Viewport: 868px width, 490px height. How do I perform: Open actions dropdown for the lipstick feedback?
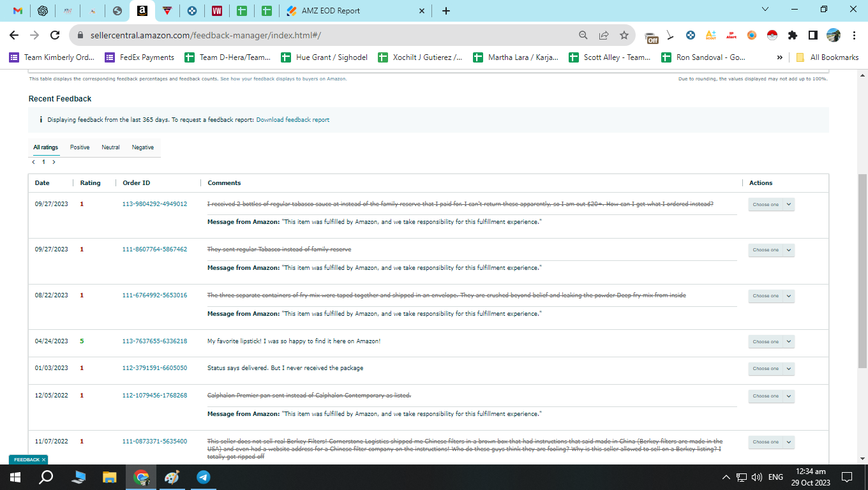click(x=771, y=342)
